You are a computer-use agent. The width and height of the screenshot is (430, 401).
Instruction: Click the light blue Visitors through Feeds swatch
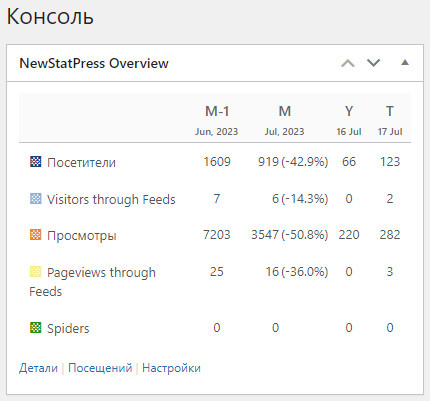point(36,199)
